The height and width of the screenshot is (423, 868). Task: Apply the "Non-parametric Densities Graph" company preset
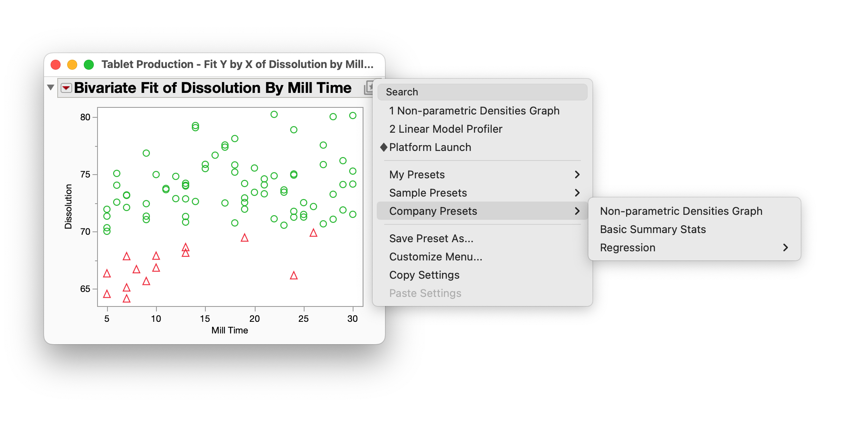[x=680, y=211]
